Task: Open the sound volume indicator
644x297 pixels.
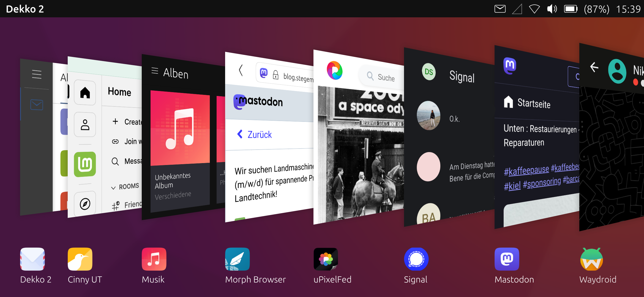Action: pos(552,9)
